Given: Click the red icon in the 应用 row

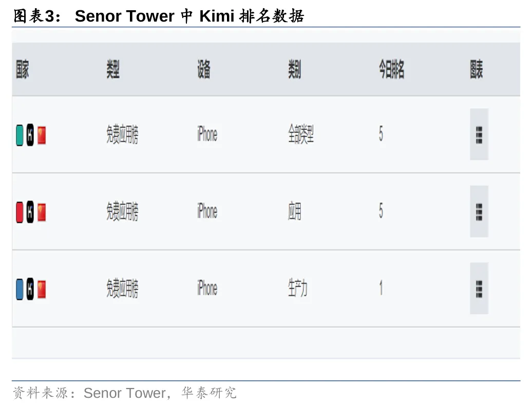Looking at the screenshot, I should (20, 212).
